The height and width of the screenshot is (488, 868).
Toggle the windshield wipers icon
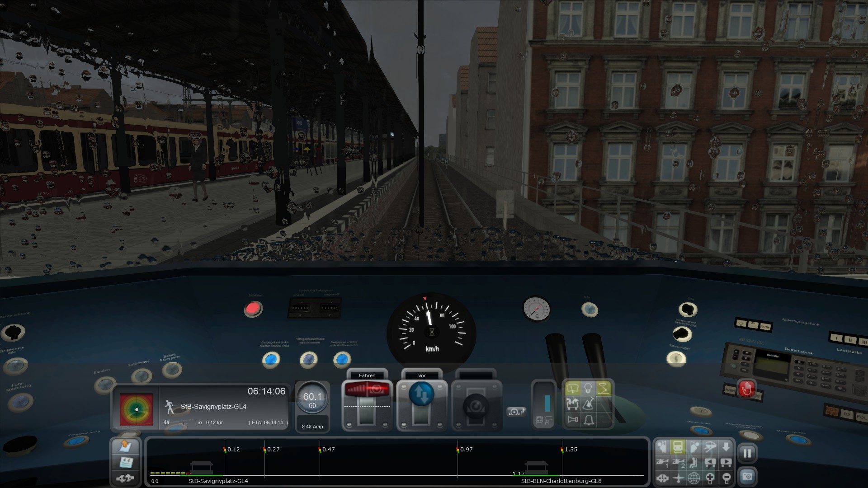pos(572,389)
